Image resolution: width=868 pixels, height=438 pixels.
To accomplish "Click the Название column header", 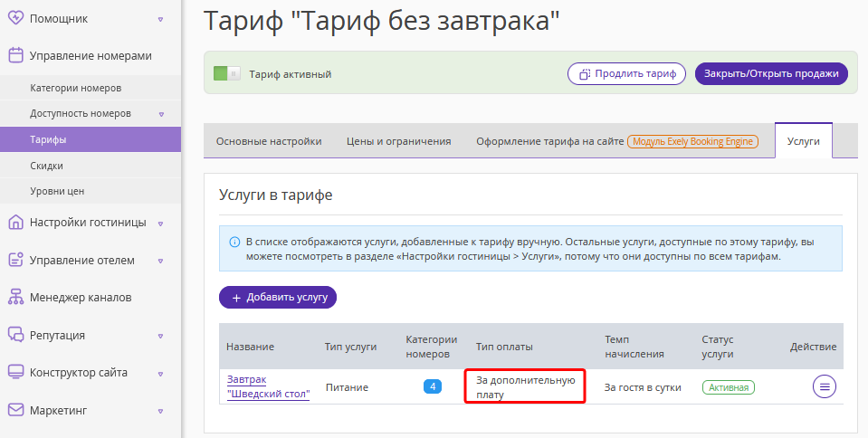I will (x=250, y=347).
